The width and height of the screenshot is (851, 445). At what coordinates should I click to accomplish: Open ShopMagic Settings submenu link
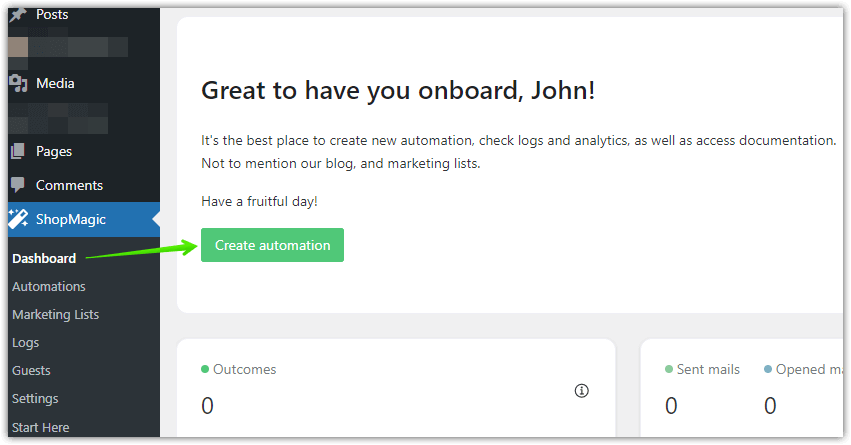(35, 399)
